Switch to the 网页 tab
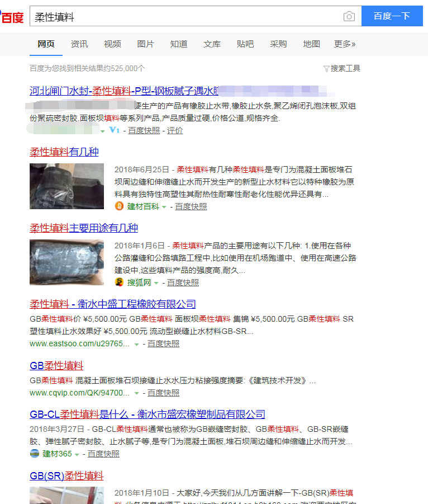The image size is (428, 504). point(46,44)
